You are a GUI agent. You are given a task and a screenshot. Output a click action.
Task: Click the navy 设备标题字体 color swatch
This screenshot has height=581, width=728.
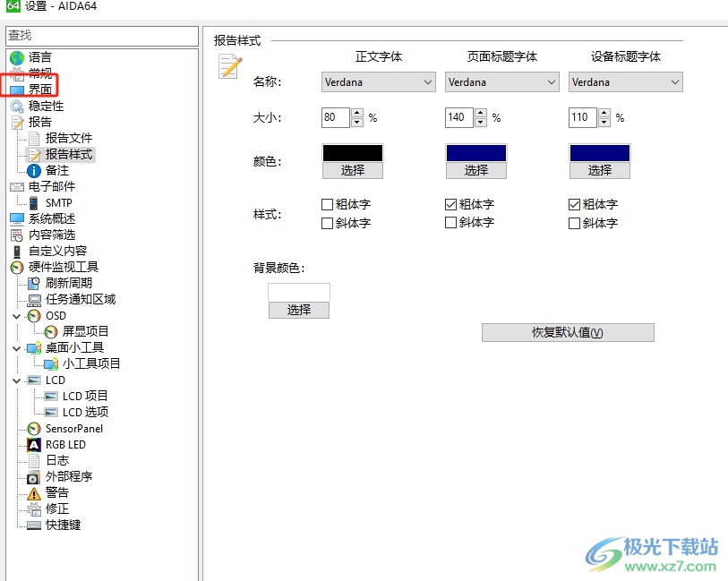tap(600, 153)
